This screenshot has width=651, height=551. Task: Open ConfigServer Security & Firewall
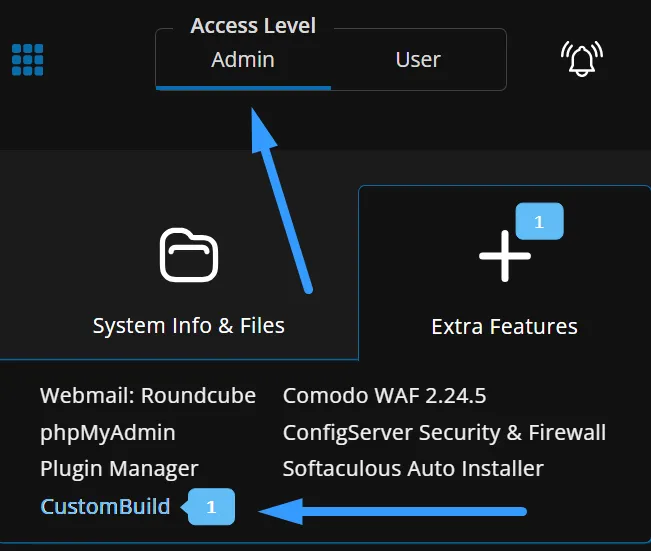click(x=444, y=433)
